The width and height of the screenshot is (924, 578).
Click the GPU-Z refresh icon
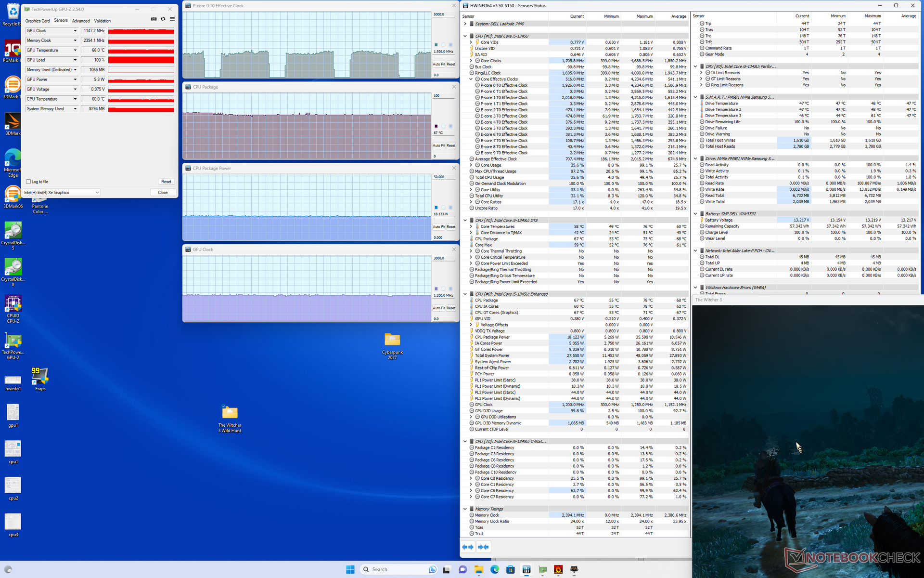(163, 19)
